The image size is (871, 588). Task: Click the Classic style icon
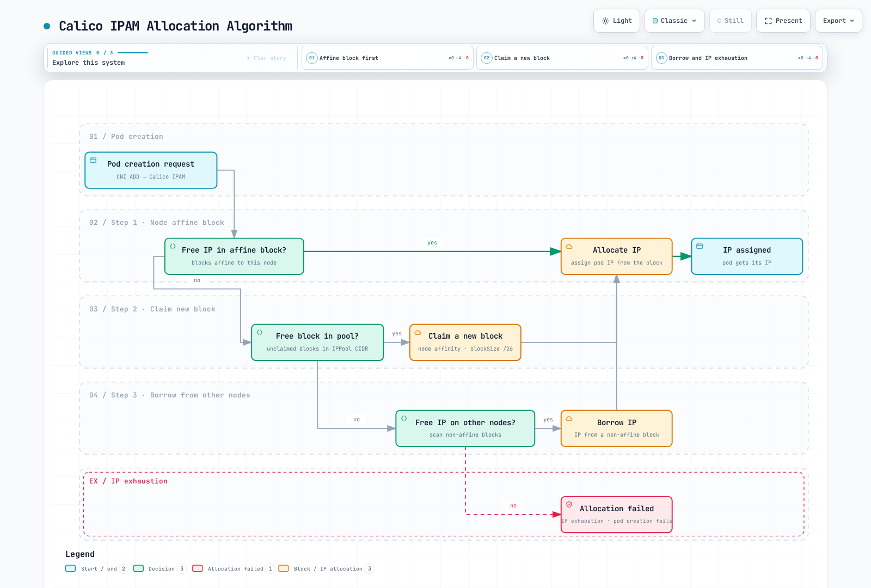[x=655, y=21]
